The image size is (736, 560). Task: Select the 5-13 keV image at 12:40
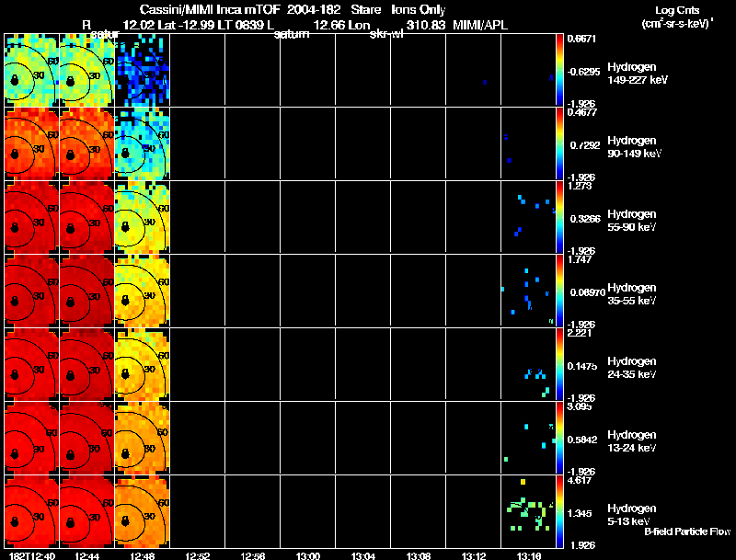click(31, 511)
